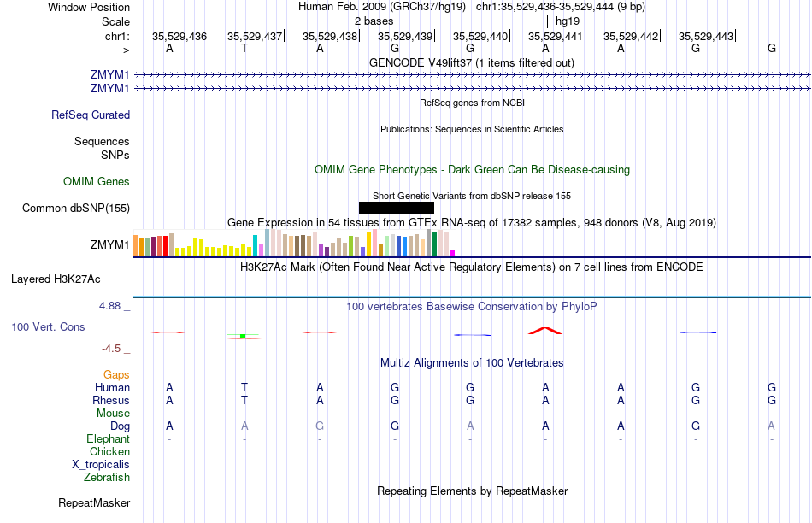The image size is (812, 523).
Task: Click the black dbSNP variant block
Action: point(396,209)
